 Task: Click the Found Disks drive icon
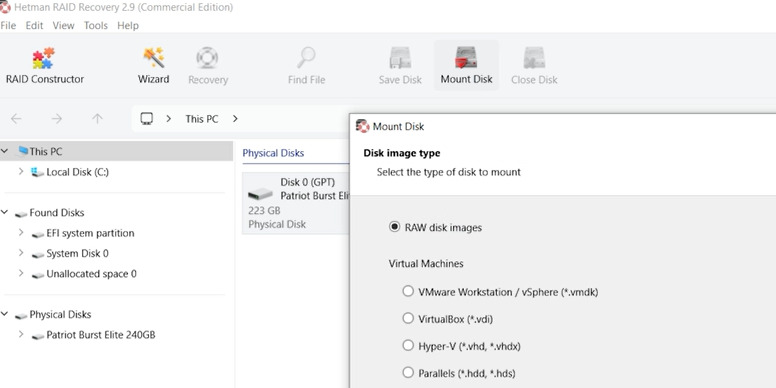[x=21, y=213]
